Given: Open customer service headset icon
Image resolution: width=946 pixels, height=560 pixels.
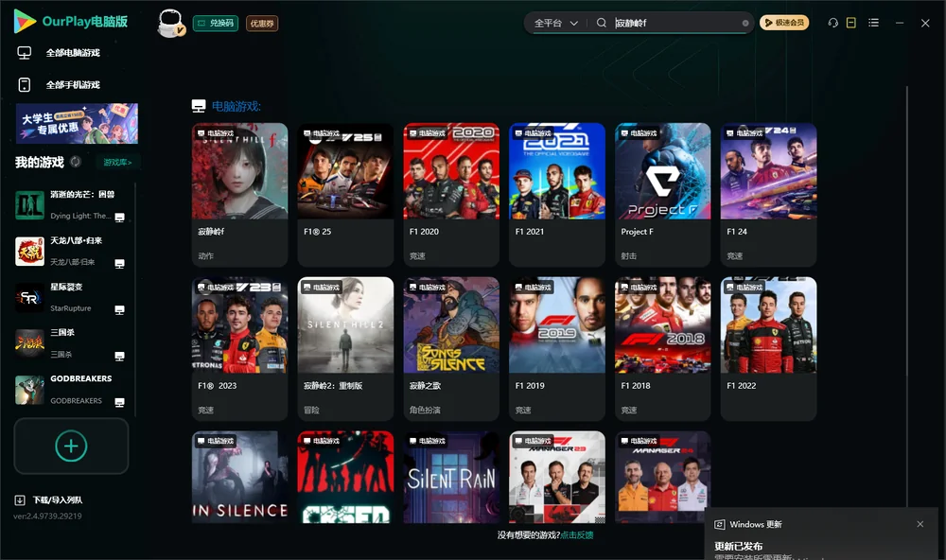Looking at the screenshot, I should [833, 23].
